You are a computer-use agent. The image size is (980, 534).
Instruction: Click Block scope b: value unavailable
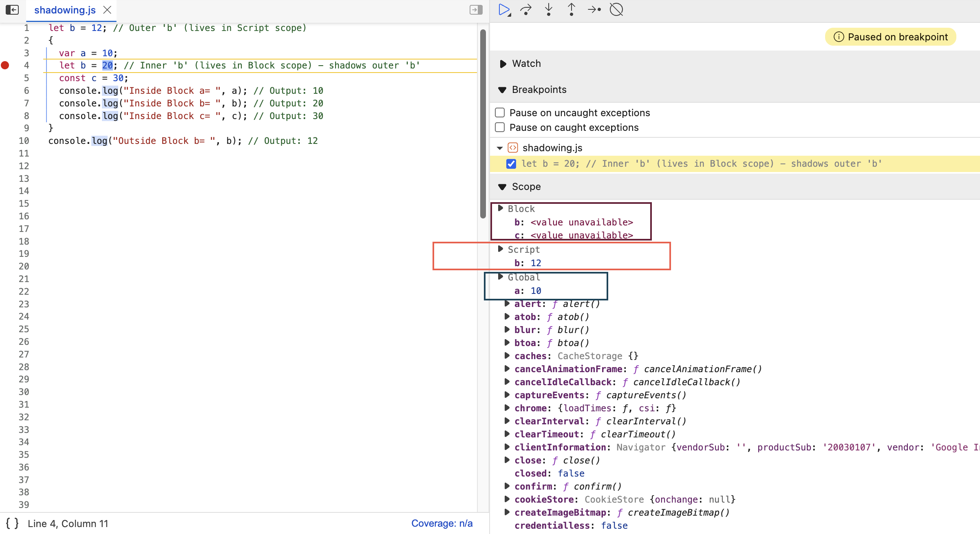pyautogui.click(x=574, y=223)
